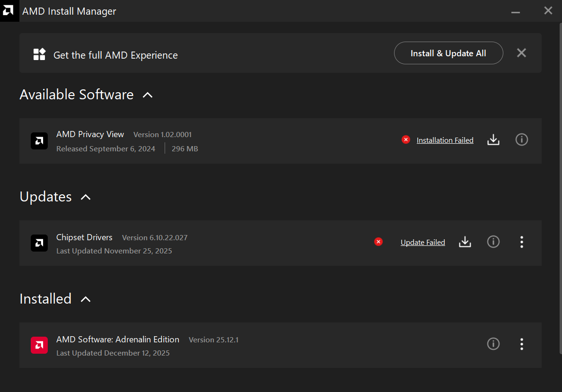Image resolution: width=562 pixels, height=392 pixels.
Task: Collapse the Updates section
Action: 86,197
